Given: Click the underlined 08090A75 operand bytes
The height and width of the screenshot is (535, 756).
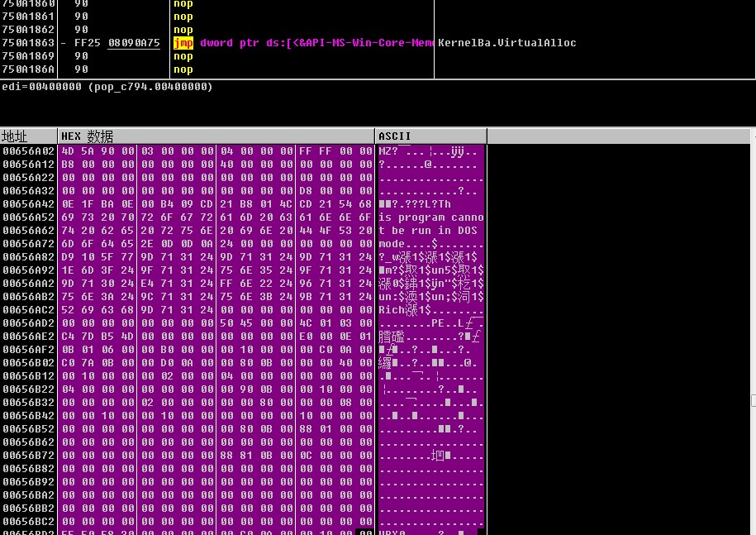Looking at the screenshot, I should point(133,43).
